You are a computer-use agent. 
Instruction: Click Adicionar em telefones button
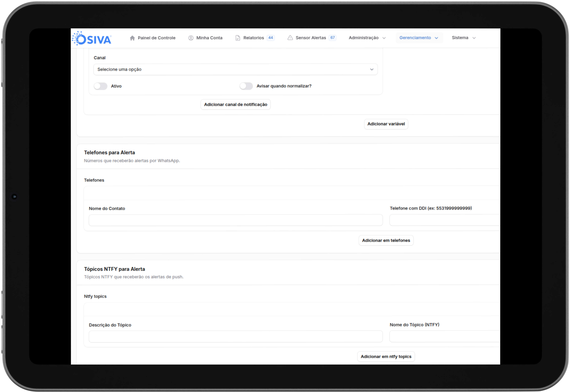[x=386, y=240]
